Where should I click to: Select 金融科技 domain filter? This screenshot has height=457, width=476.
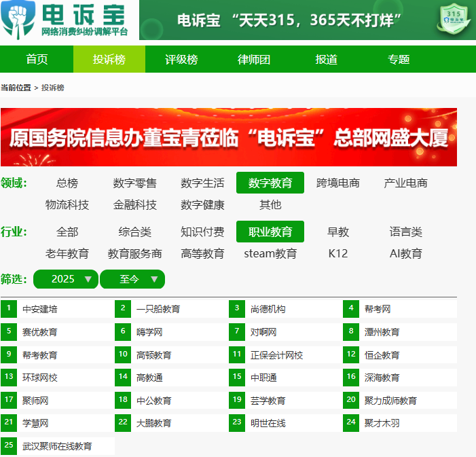coord(134,204)
